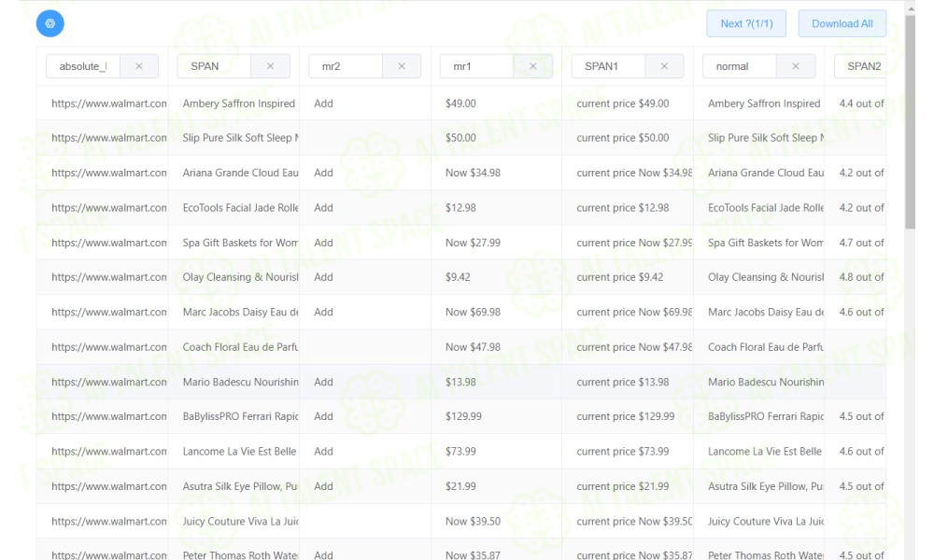Viewport: 934px width, 560px height.
Task: Click Add in the Olay Cleansing row
Action: pos(323,277)
